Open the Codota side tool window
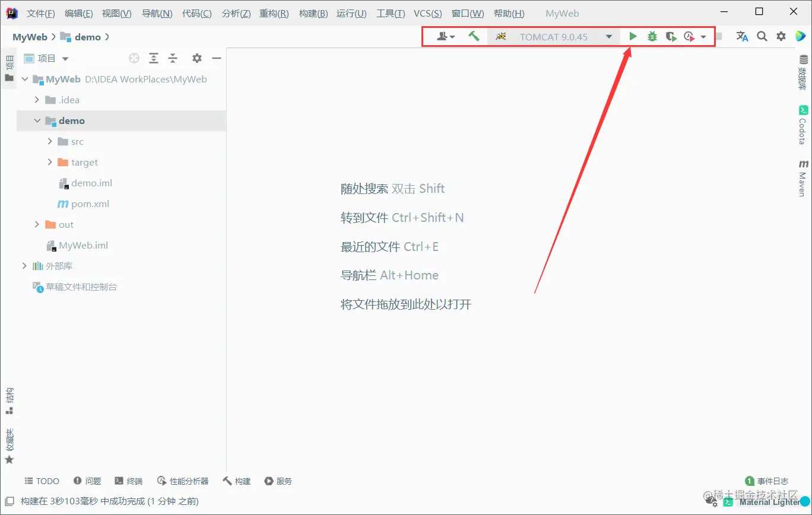Viewport: 812px width, 515px height. pos(803,125)
